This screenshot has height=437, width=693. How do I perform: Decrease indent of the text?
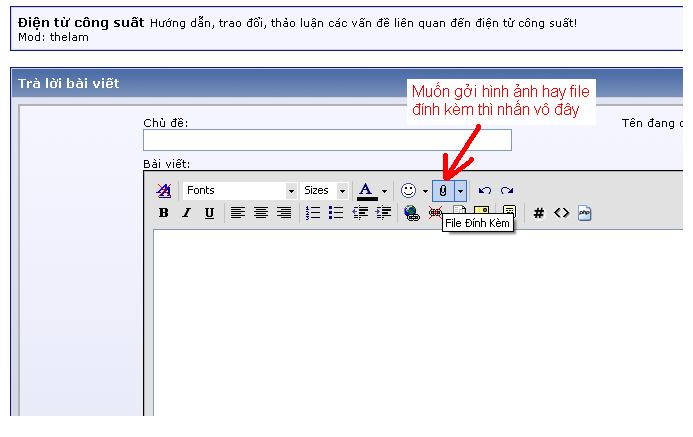pyautogui.click(x=360, y=213)
